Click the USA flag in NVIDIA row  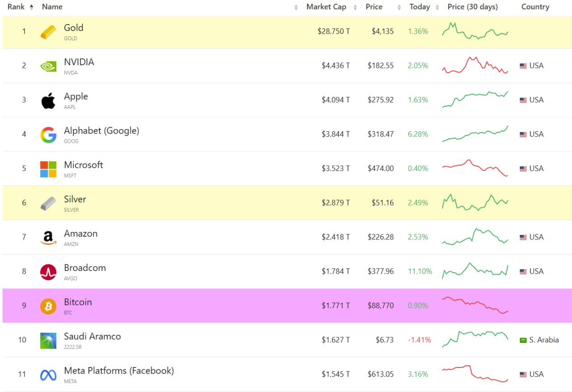pyautogui.click(x=523, y=66)
